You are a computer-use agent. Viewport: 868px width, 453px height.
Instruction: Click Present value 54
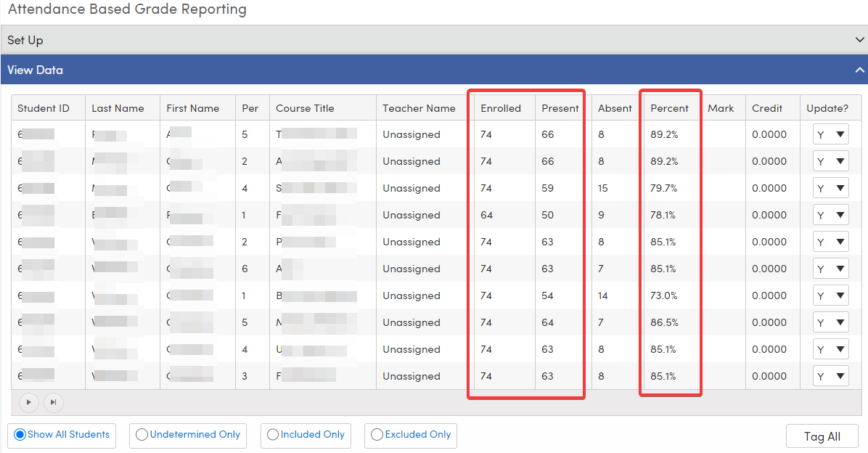click(547, 295)
